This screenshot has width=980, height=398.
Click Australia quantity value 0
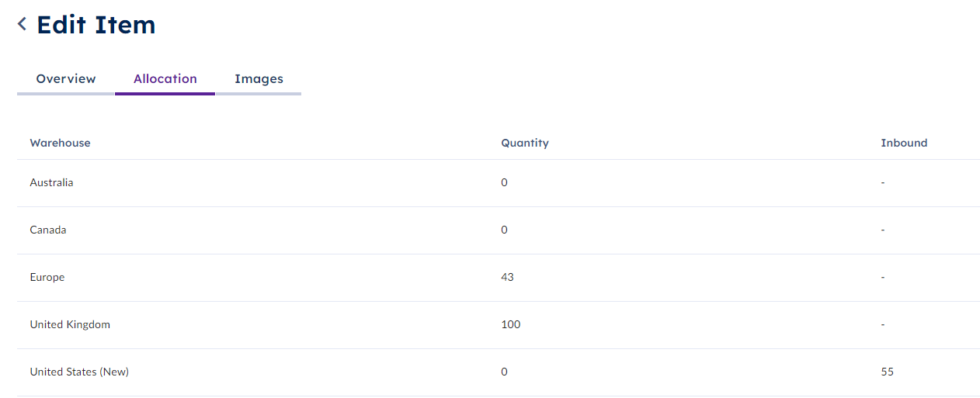504,182
